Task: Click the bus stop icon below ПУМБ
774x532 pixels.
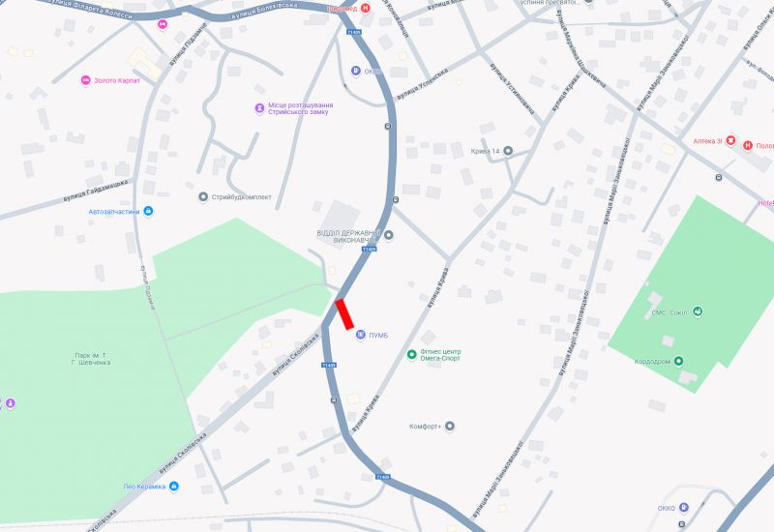Action: click(334, 399)
